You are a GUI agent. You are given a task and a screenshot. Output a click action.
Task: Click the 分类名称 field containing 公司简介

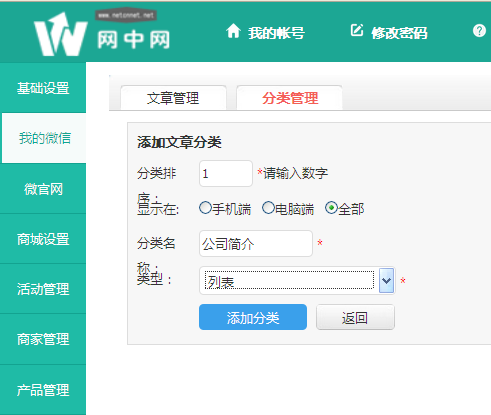coord(256,243)
